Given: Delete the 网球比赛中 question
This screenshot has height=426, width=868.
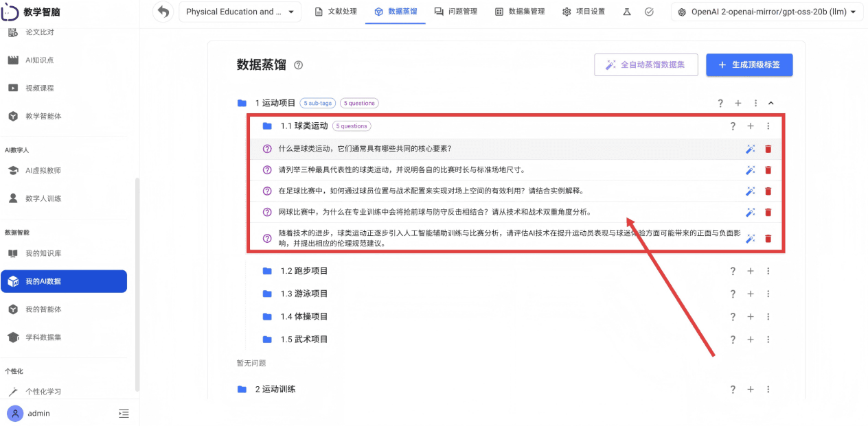Looking at the screenshot, I should 768,212.
